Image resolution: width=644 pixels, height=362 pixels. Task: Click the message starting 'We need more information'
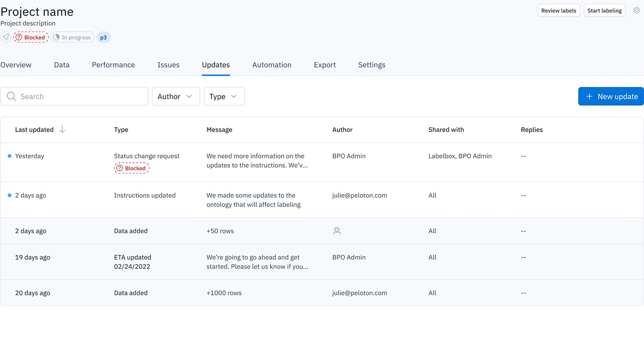tap(257, 160)
